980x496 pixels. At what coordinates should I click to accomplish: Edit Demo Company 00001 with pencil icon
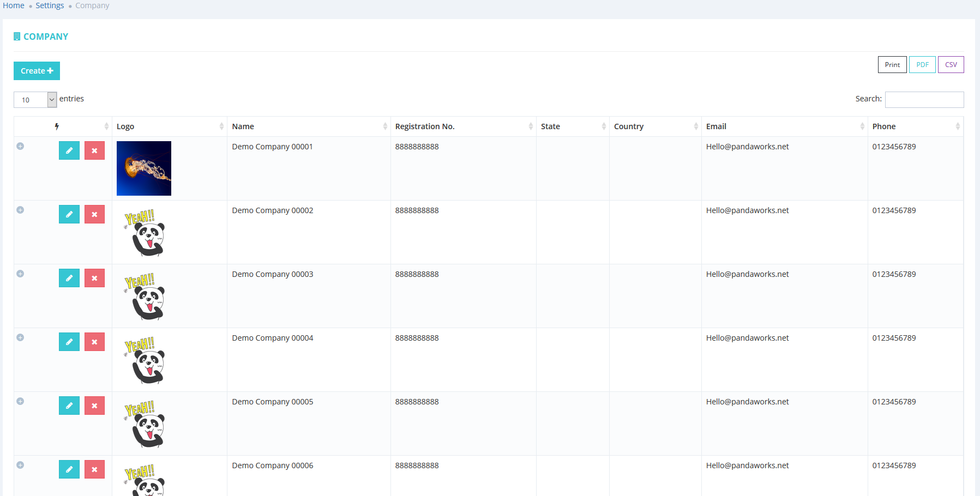click(x=69, y=150)
